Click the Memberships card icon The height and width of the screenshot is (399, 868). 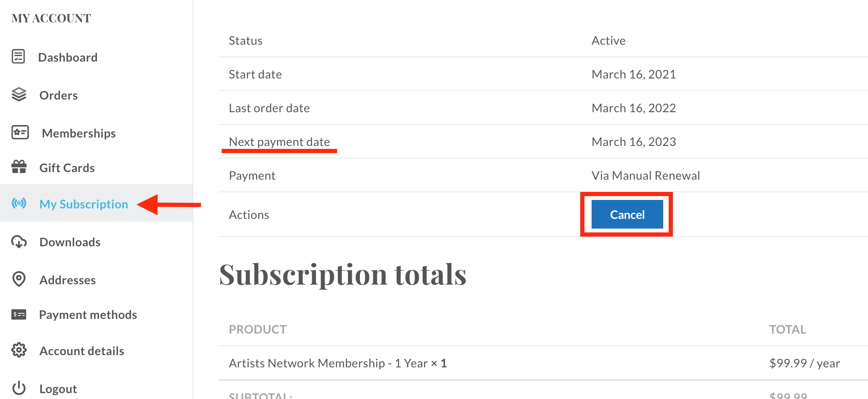[x=20, y=132]
